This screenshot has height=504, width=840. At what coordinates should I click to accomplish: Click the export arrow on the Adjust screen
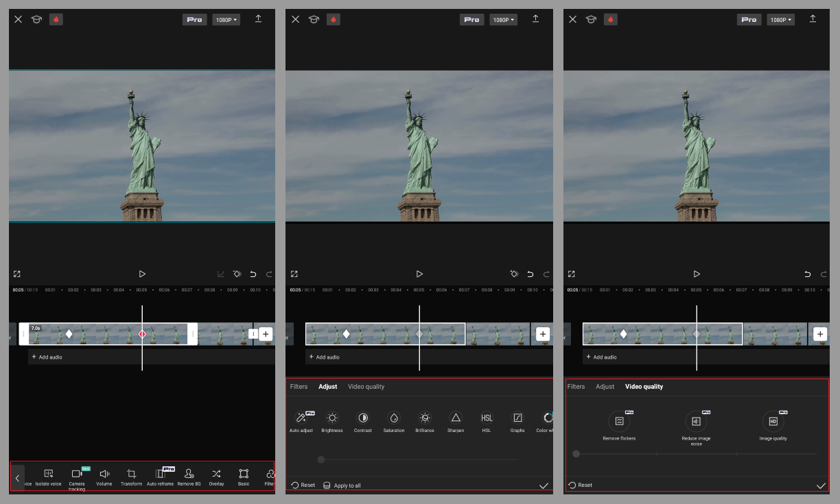click(x=535, y=19)
